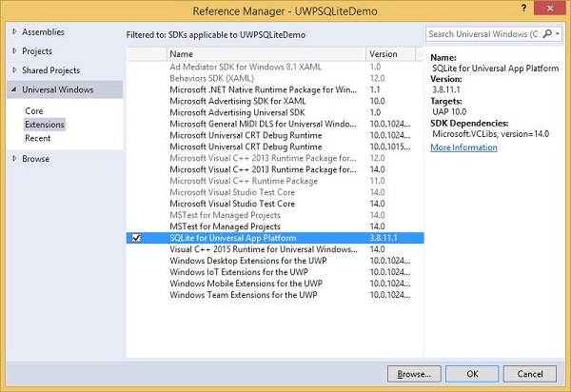Select Visual C++ 2015 Runtime for Universal Windows

pyautogui.click(x=275, y=249)
